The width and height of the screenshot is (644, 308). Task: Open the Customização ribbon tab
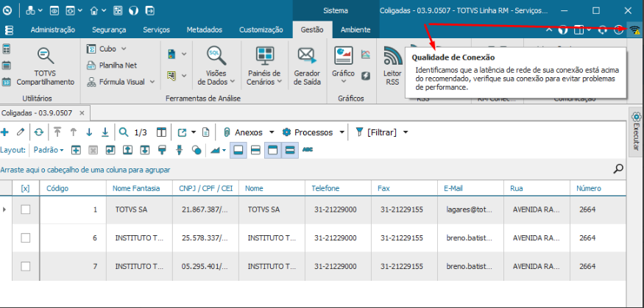[261, 29]
